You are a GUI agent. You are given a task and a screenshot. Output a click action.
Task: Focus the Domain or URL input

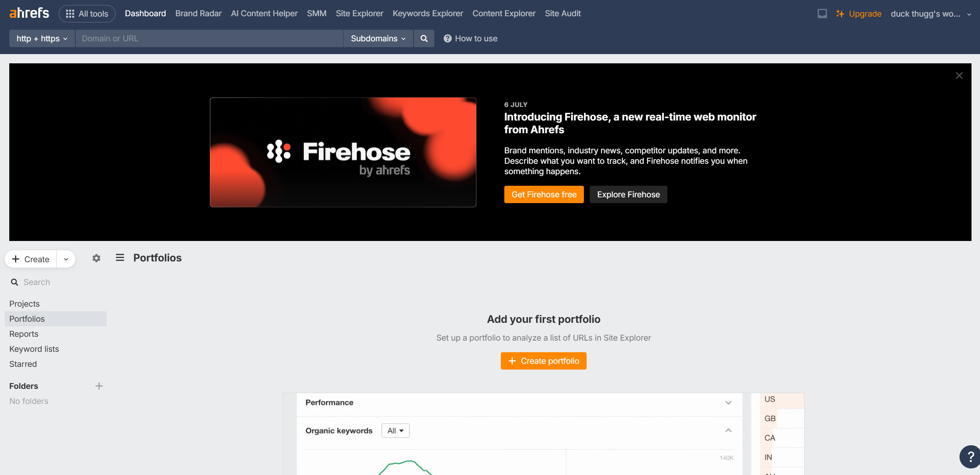point(209,38)
